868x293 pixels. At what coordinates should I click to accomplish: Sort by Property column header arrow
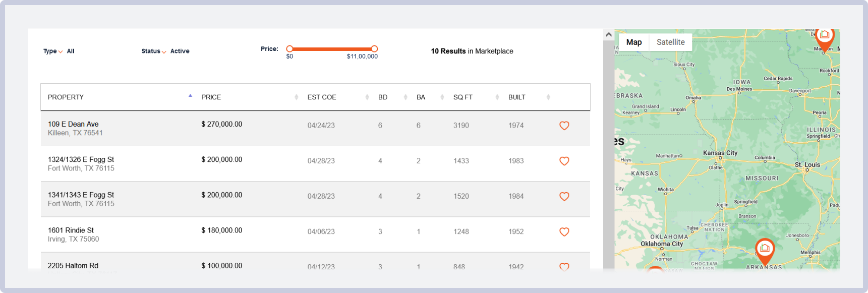190,96
